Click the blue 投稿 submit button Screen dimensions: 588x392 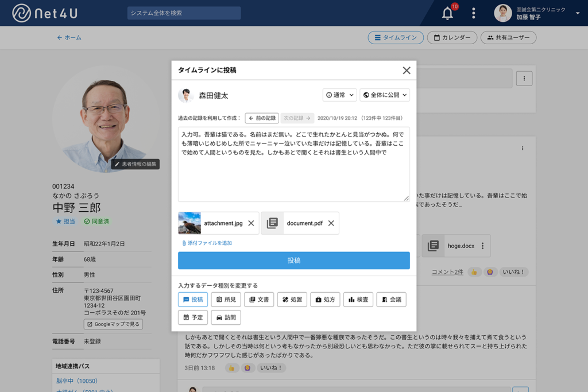click(x=293, y=260)
